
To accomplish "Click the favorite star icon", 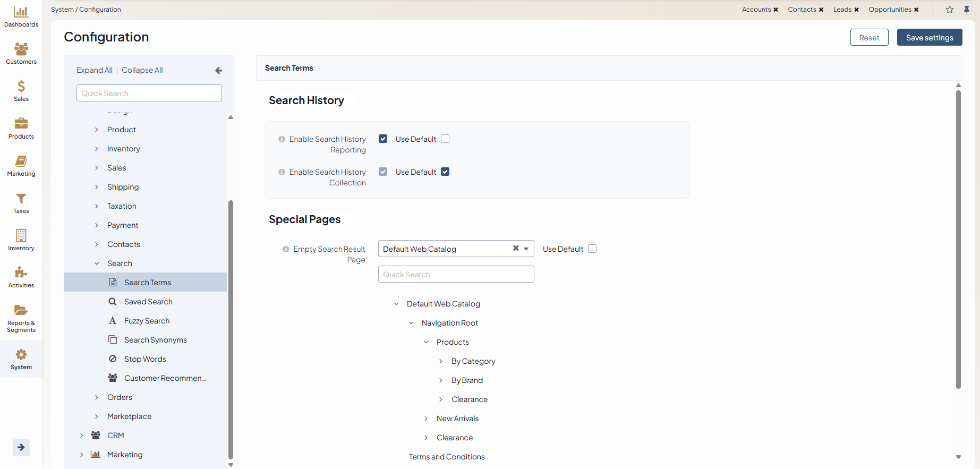I will [950, 10].
